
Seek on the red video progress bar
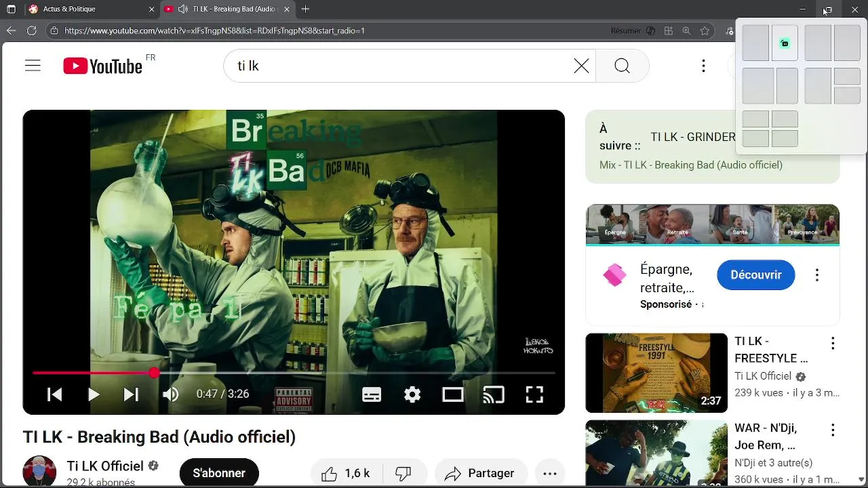294,373
